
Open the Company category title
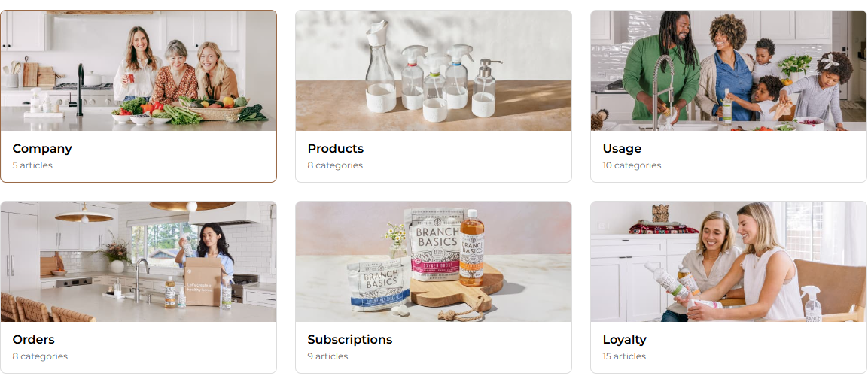(42, 149)
